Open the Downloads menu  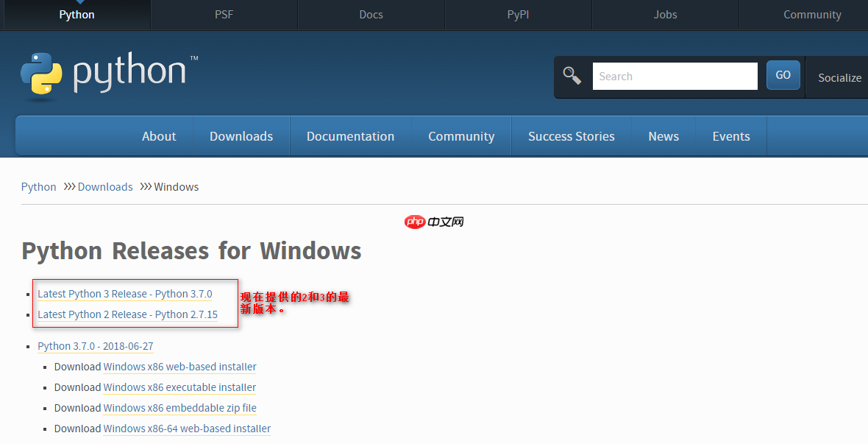pos(241,135)
